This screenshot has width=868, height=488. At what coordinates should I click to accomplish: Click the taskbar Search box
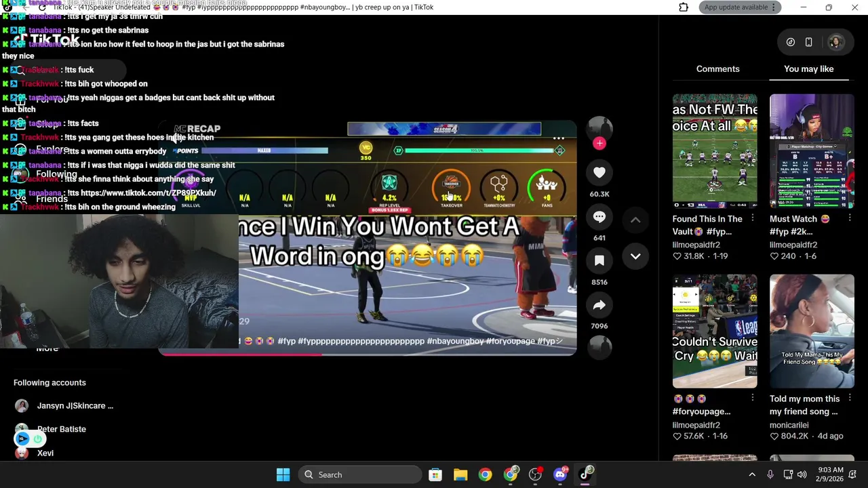(359, 474)
